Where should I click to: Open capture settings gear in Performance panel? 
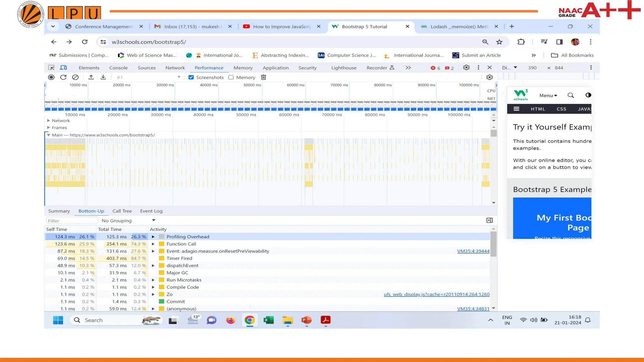(489, 77)
